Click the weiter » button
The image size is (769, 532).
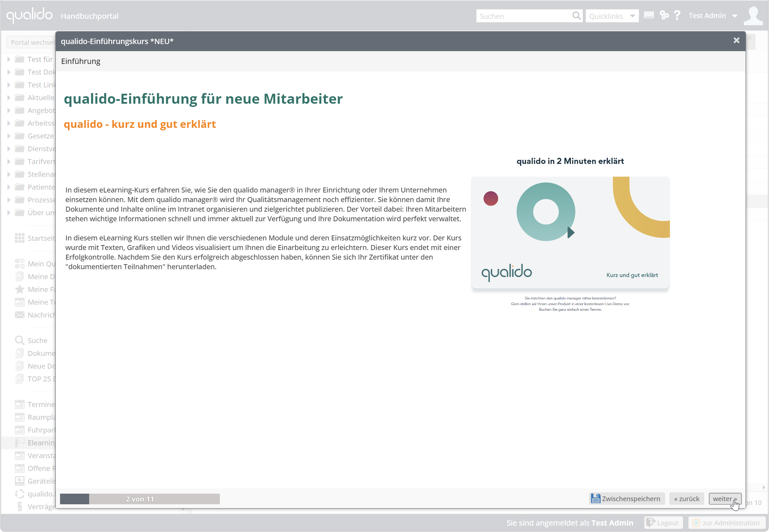(x=725, y=499)
